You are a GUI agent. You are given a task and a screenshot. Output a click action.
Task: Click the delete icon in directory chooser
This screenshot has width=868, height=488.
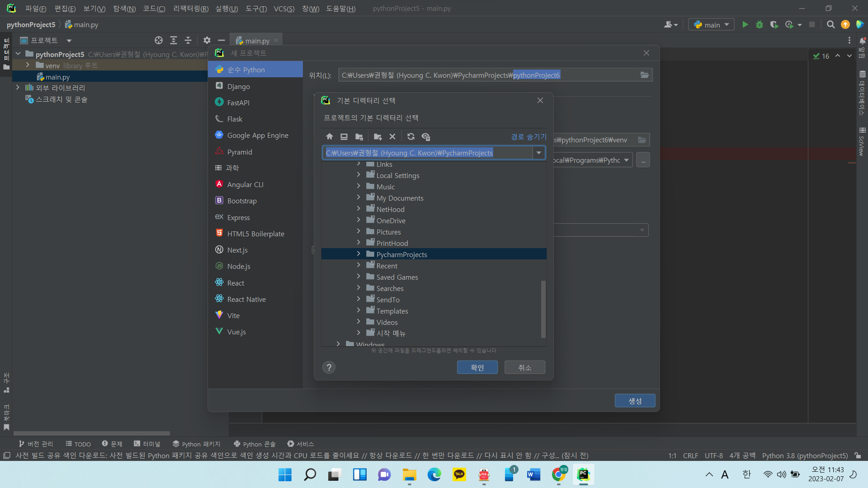[x=392, y=136]
